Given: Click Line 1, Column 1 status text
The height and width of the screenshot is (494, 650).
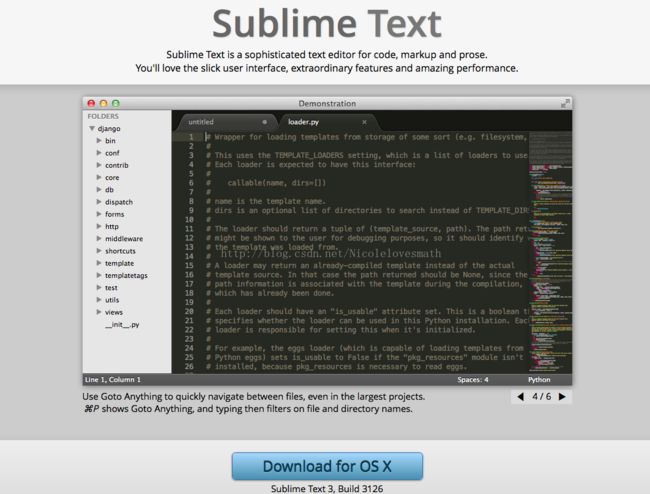Looking at the screenshot, I should point(113,380).
